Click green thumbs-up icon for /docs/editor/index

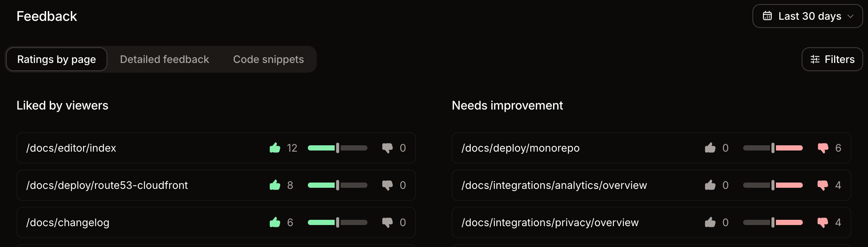[275, 148]
